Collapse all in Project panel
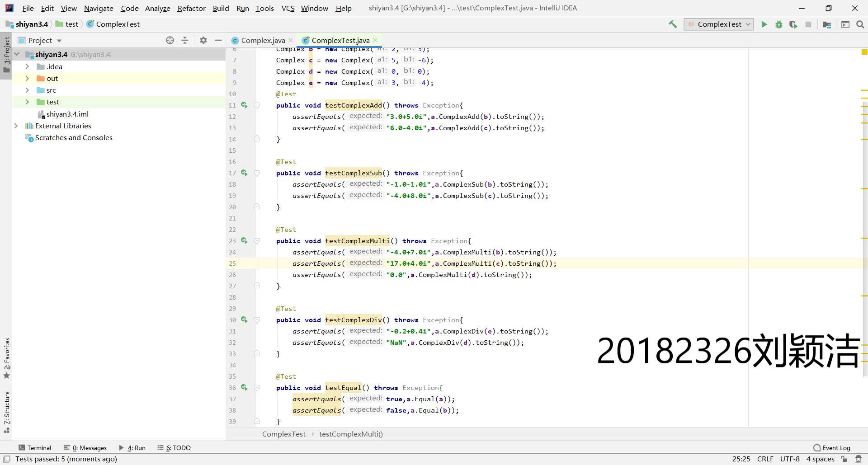This screenshot has height=465, width=868. (185, 40)
